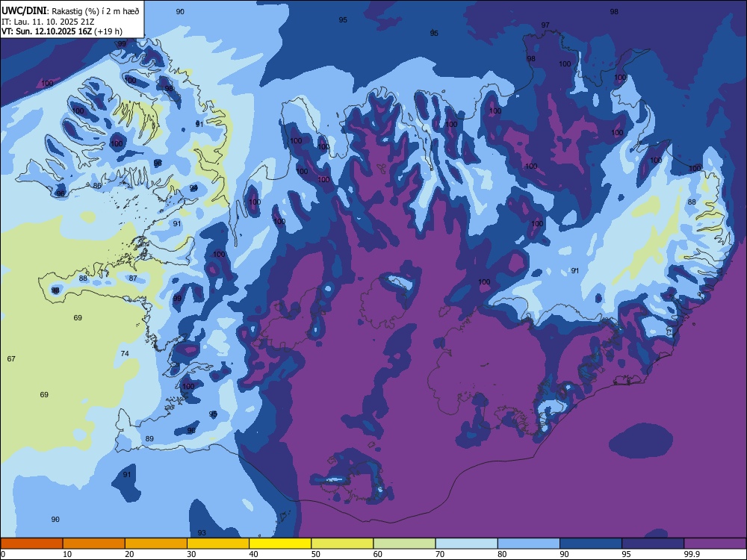
Task: Click the map value '89' on the southwest peninsula
Action: [x=149, y=438]
